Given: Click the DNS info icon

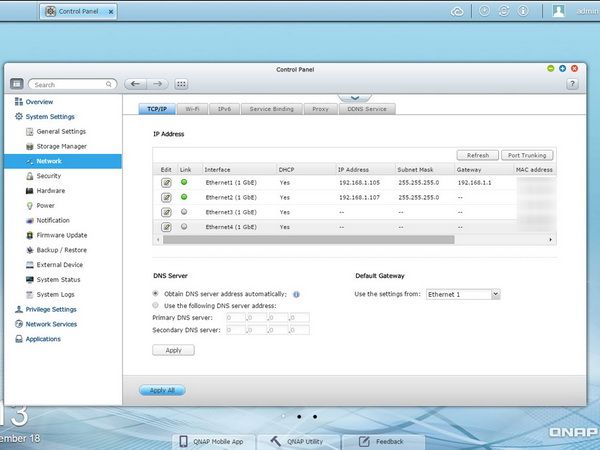Looking at the screenshot, I should pyautogui.click(x=296, y=295).
